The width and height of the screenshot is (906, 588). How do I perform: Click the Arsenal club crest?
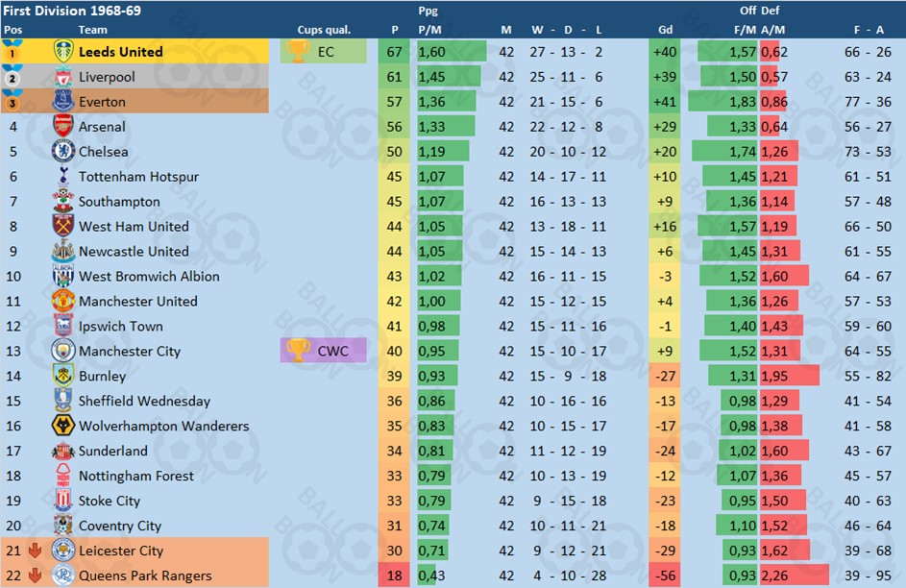pos(63,127)
